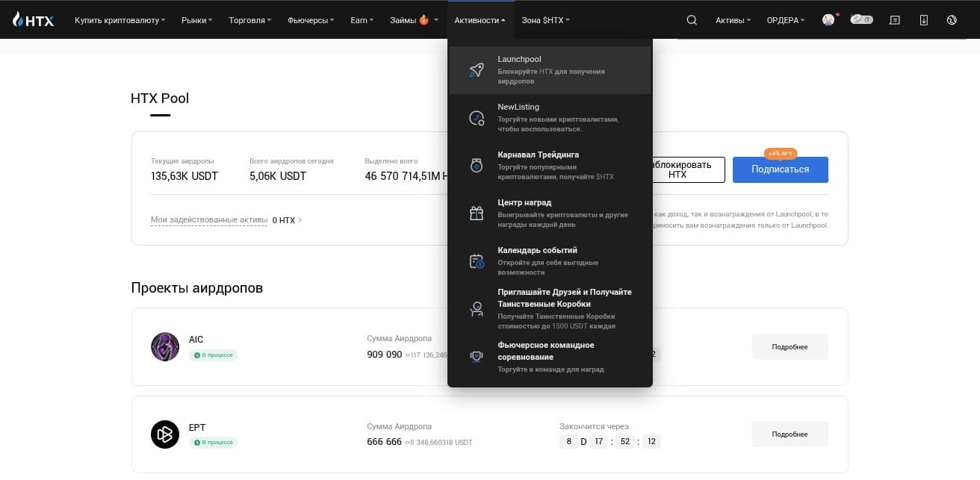The image size is (980, 480).
Task: Open the messages icon in header
Action: point(895,20)
